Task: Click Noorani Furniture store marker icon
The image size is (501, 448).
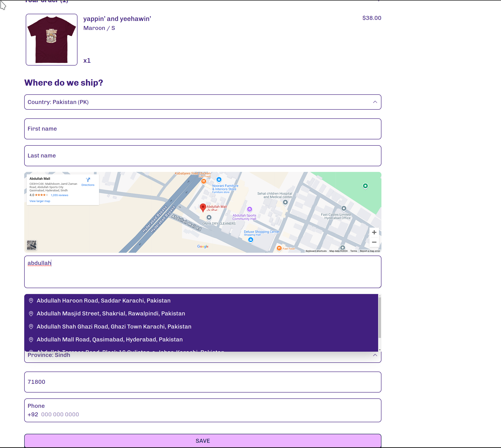Action: [219, 180]
